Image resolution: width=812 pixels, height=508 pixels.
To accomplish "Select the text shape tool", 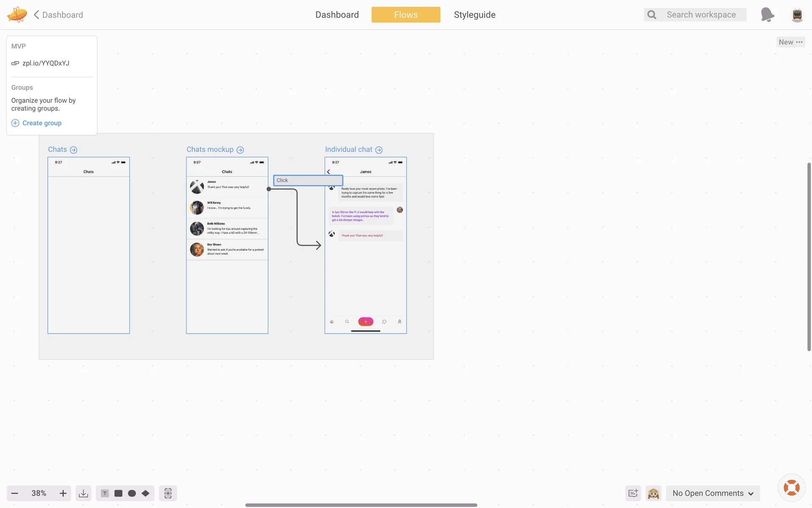I will 105,493.
